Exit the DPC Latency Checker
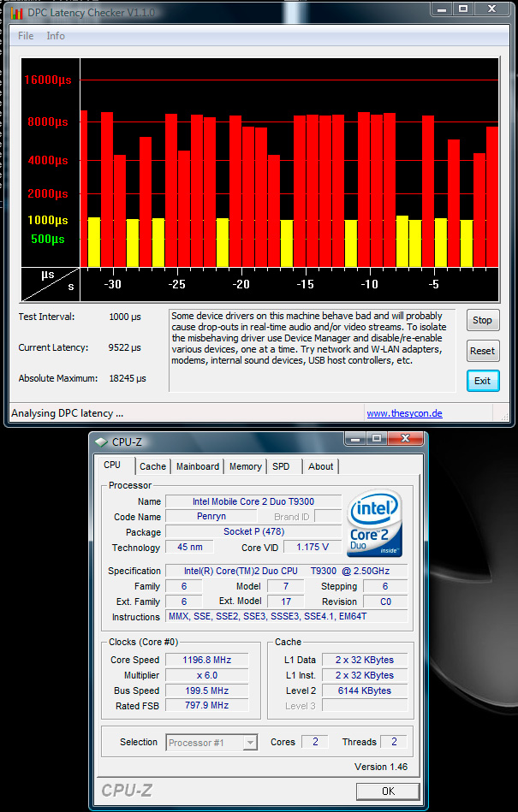The image size is (518, 812). 482,381
